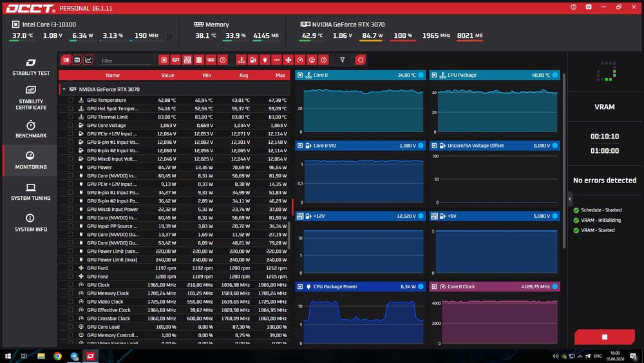This screenshot has width=644, height=363.
Task: Open info for CPU Package Power graph
Action: click(421, 286)
